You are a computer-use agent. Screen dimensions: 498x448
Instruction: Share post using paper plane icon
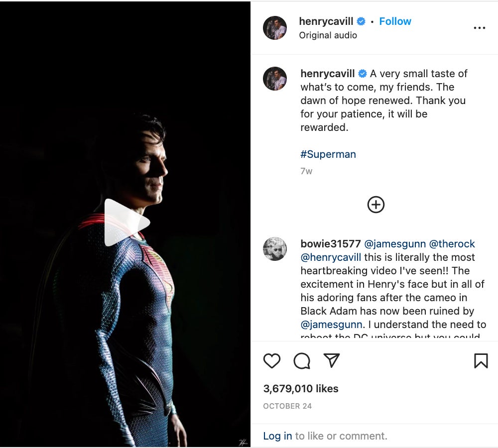(x=332, y=360)
